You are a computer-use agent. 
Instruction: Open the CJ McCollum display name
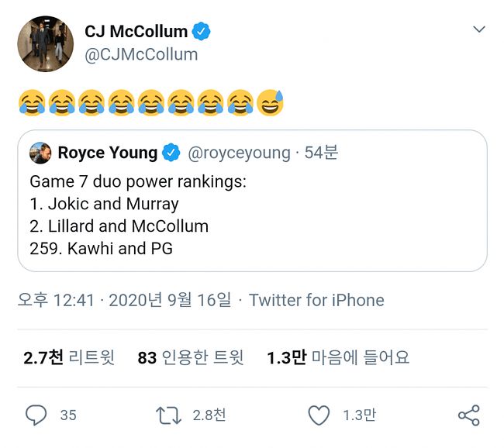[x=136, y=32]
